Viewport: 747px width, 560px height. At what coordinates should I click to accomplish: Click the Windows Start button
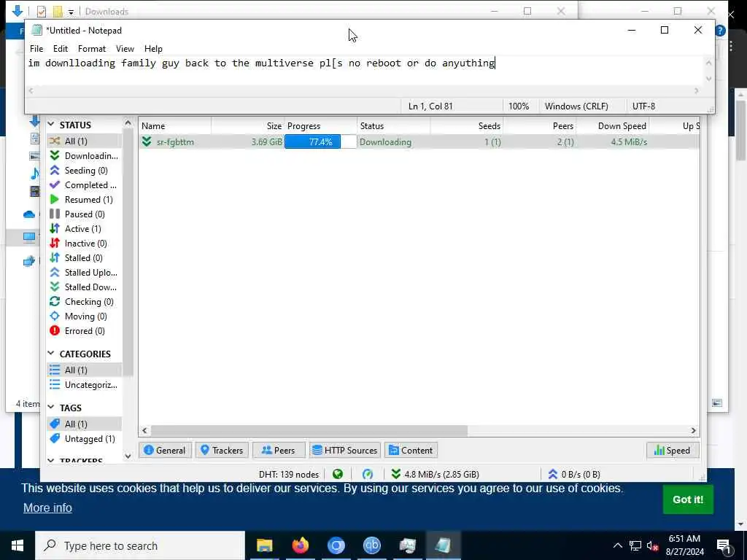(x=18, y=545)
